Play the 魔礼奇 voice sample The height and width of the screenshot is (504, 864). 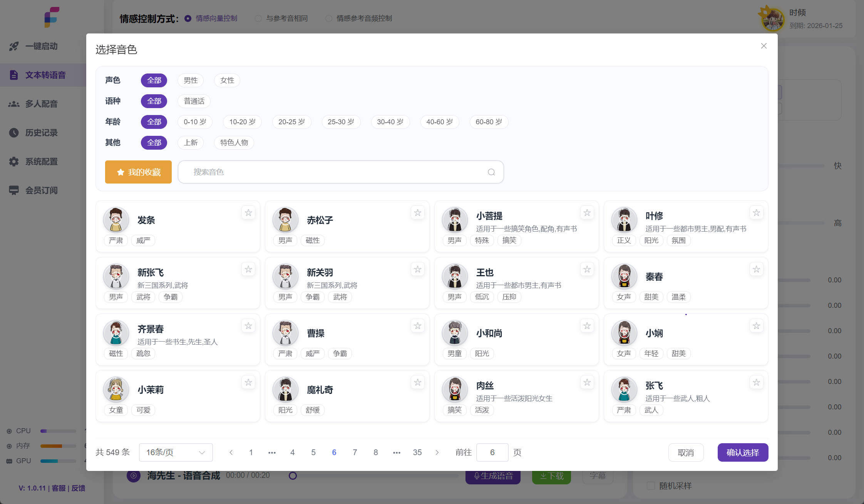[x=285, y=389]
